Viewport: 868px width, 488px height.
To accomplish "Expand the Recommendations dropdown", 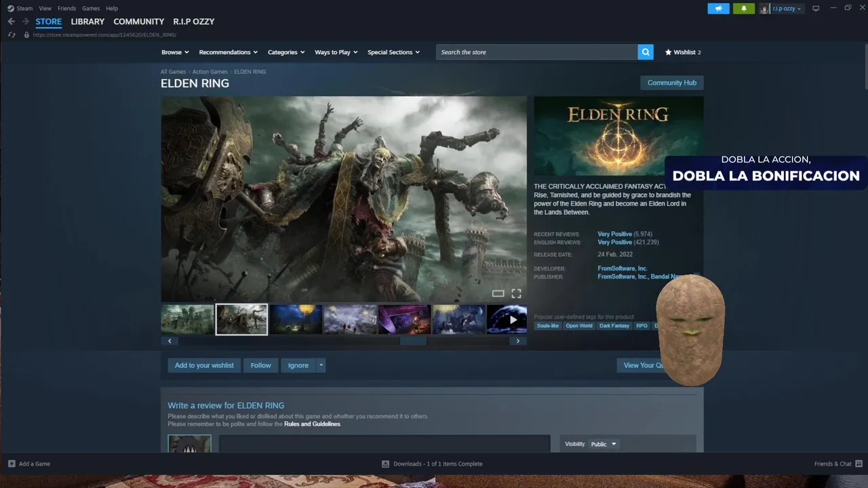I will (x=229, y=52).
